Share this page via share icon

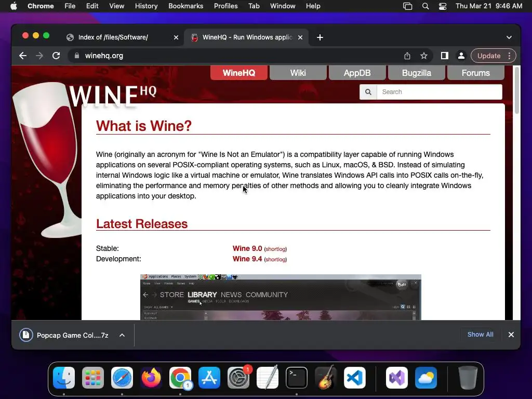[x=407, y=56]
